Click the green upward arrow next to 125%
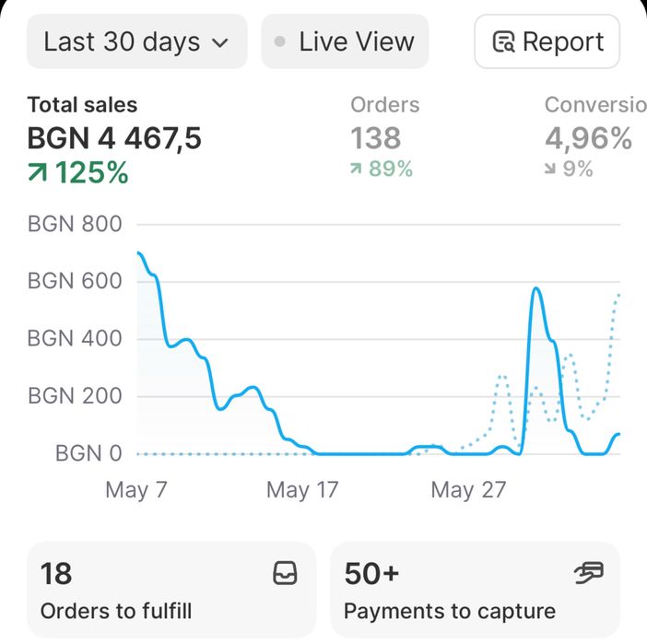Image resolution: width=647 pixels, height=644 pixels. pos(38,172)
